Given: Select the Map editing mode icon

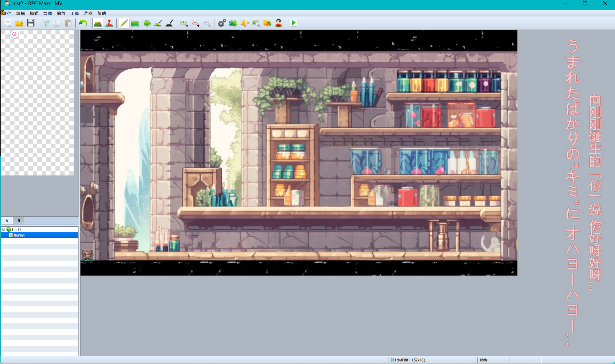Looking at the screenshot, I should click(98, 23).
